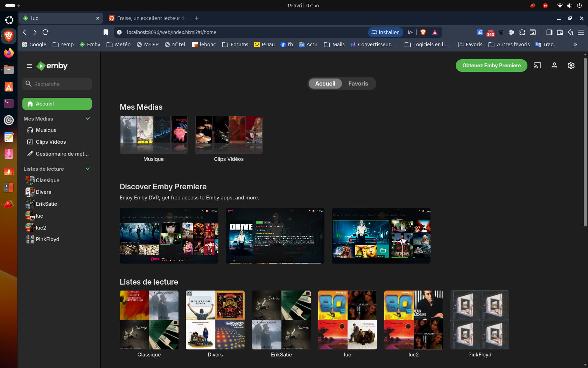The height and width of the screenshot is (368, 588).
Task: Bookmark this page icon in address bar
Action: pyautogui.click(x=106, y=32)
